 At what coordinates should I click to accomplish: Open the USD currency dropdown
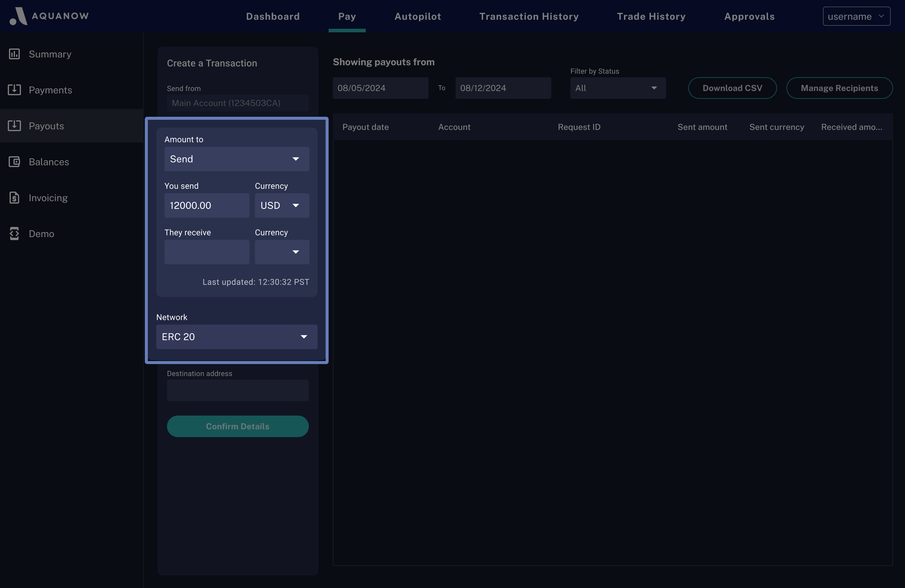coord(282,205)
